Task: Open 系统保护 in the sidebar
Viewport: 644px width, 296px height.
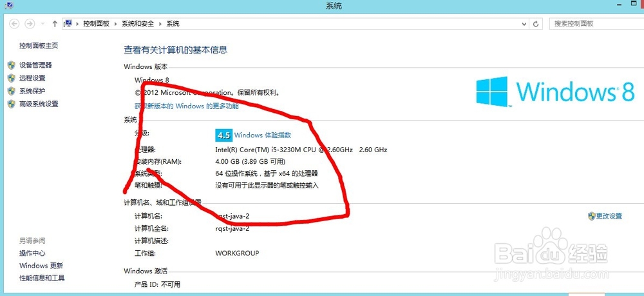Action: [x=32, y=91]
